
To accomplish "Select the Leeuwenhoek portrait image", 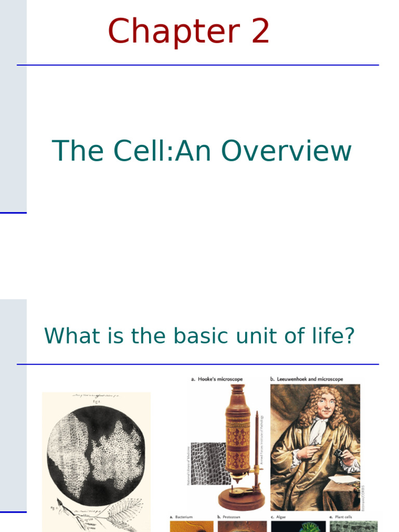I will (x=315, y=447).
